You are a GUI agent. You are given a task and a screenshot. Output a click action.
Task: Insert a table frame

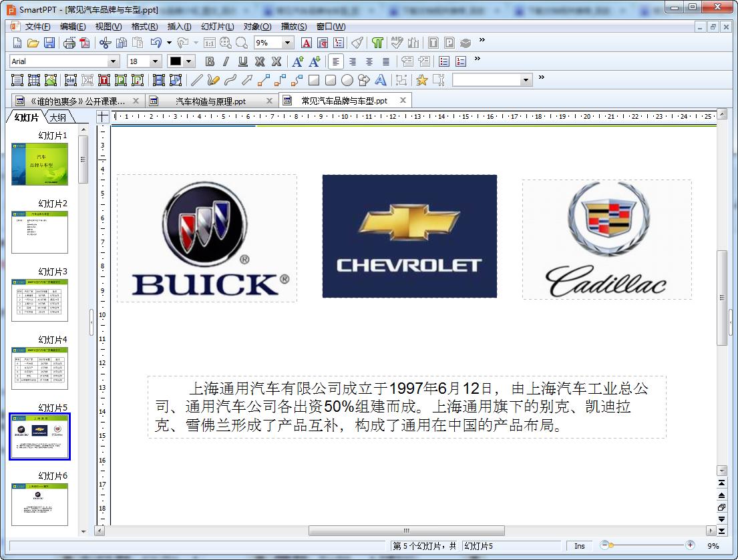(34, 80)
